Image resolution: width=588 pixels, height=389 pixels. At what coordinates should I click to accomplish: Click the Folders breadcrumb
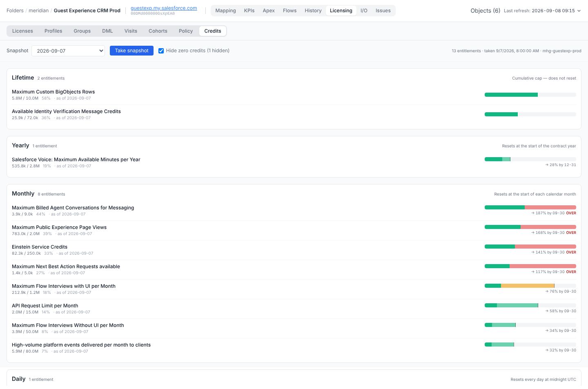15,11
